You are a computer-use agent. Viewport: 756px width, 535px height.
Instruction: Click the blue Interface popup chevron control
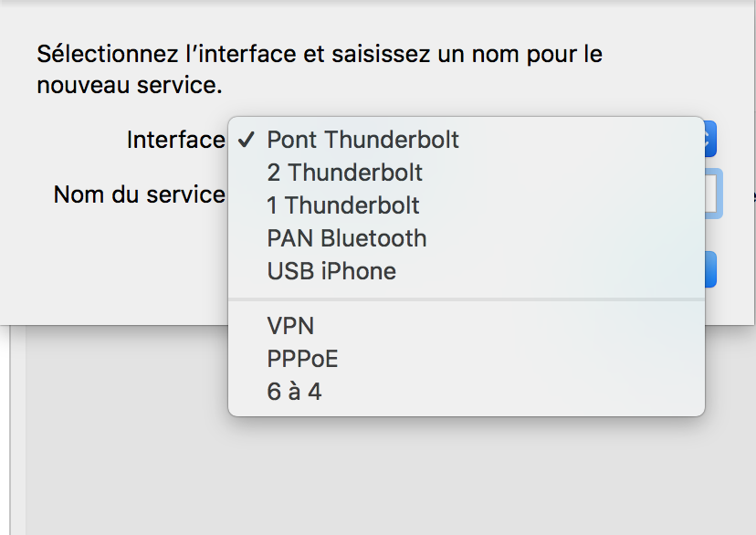point(710,139)
